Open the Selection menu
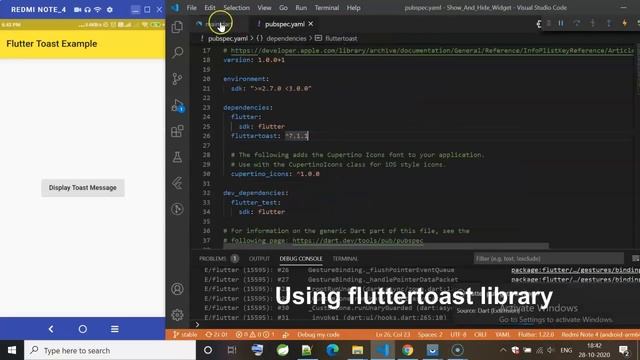Image resolution: width=640 pixels, height=360 pixels. click(237, 8)
